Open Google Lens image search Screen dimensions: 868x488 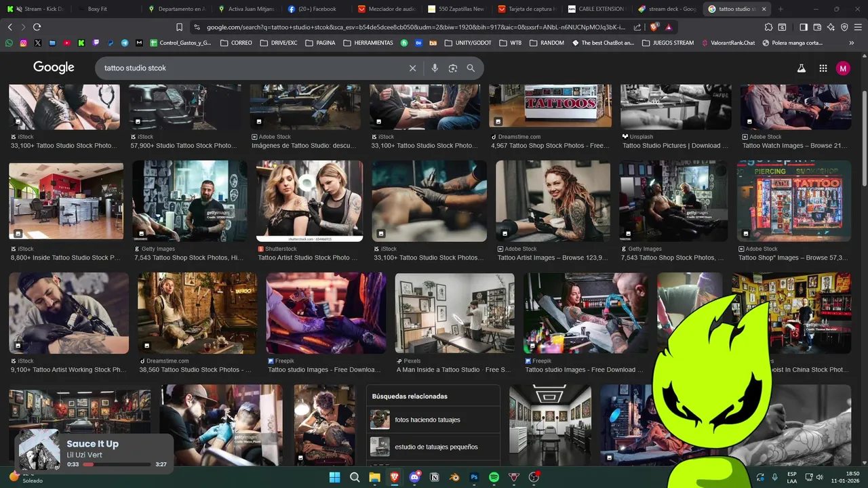pos(453,68)
